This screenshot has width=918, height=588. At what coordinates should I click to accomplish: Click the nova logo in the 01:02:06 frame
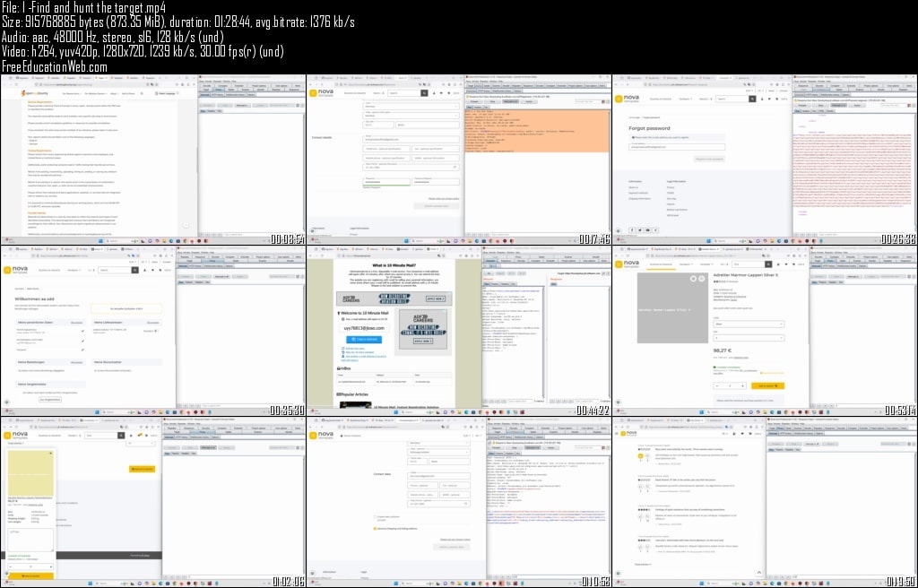pos(18,435)
